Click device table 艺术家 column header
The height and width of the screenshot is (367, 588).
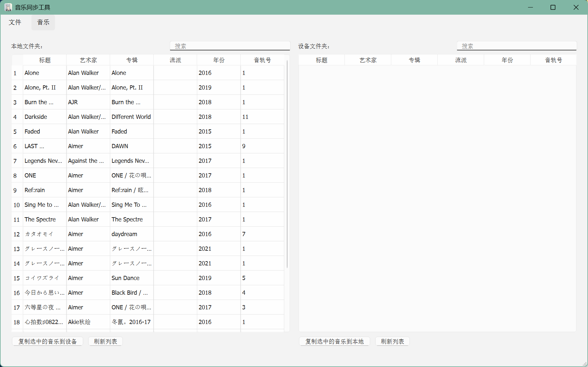[368, 60]
